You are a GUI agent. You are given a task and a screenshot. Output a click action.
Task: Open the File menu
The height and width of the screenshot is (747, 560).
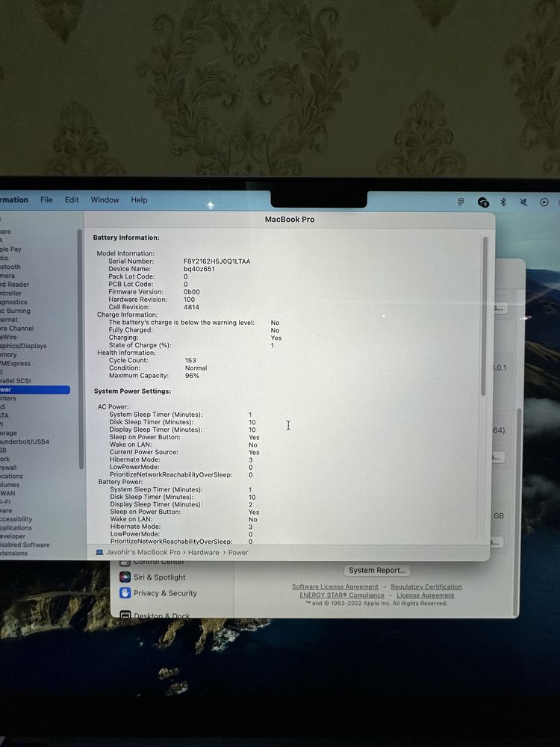pos(46,199)
